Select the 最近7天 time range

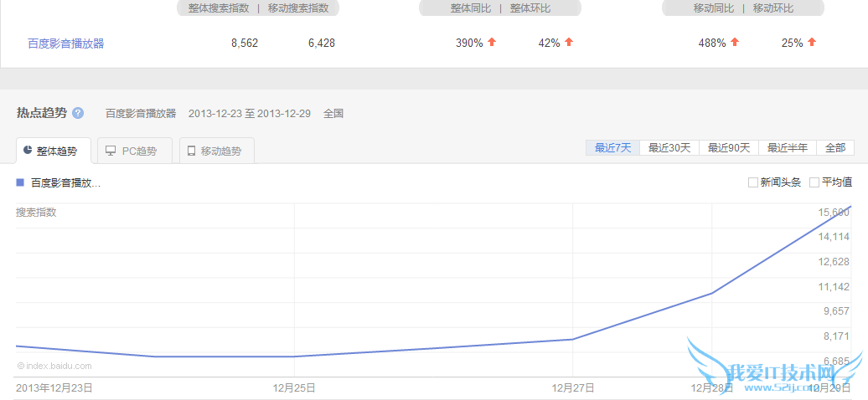click(x=612, y=148)
